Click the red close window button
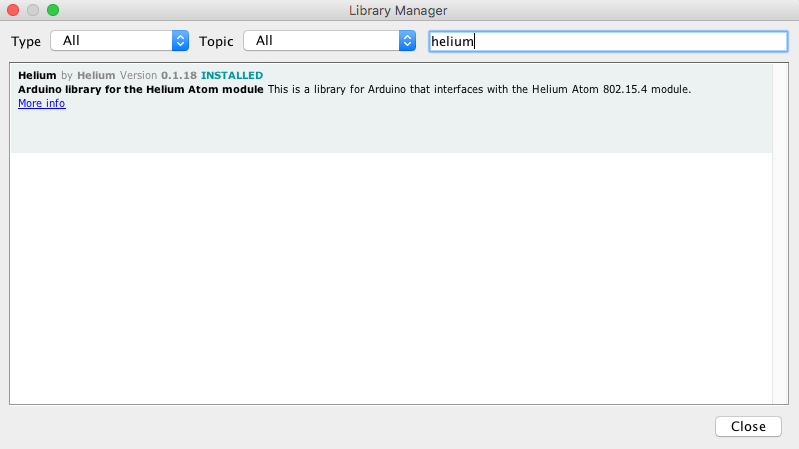This screenshot has width=799, height=449. click(13, 10)
